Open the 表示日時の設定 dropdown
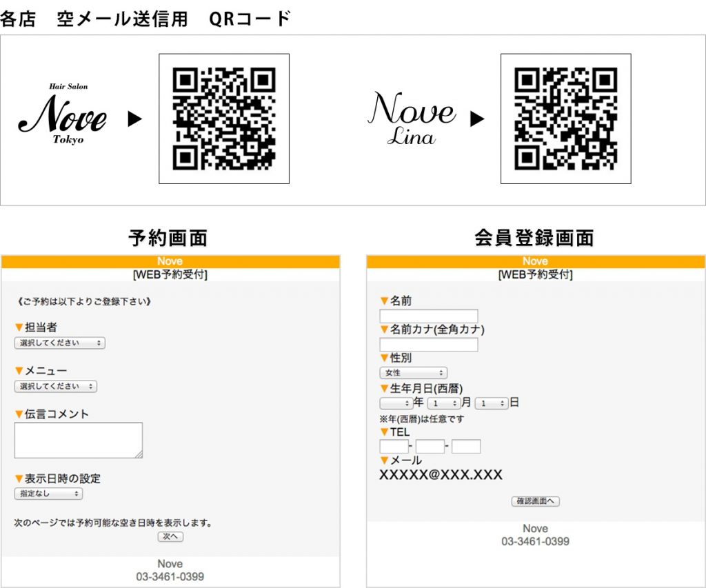 point(49,494)
